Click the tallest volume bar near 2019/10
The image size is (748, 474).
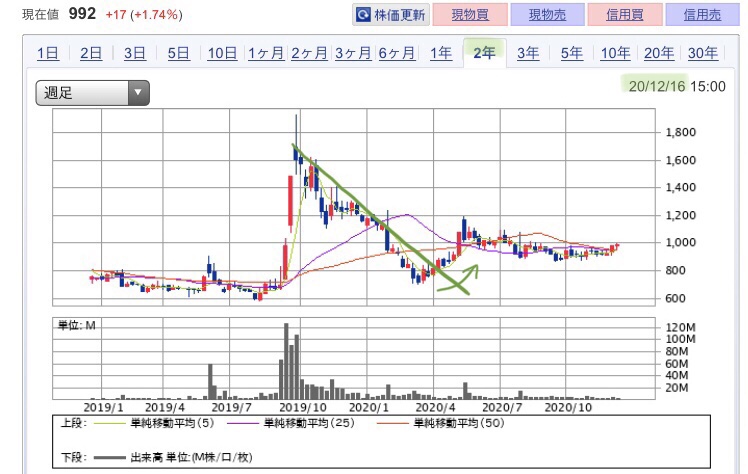(x=286, y=361)
